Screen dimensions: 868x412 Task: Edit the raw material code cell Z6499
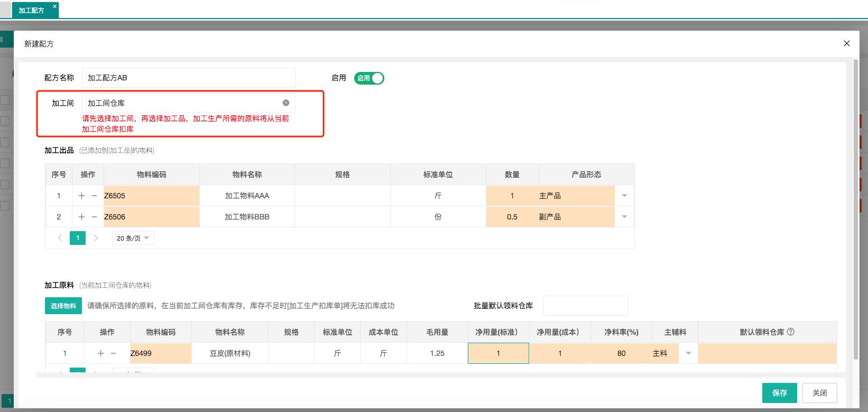tap(161, 353)
